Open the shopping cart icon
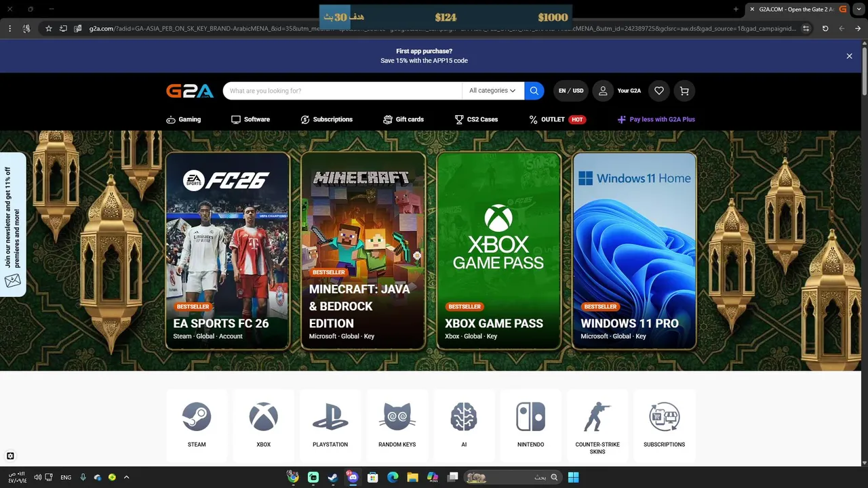 684,91
